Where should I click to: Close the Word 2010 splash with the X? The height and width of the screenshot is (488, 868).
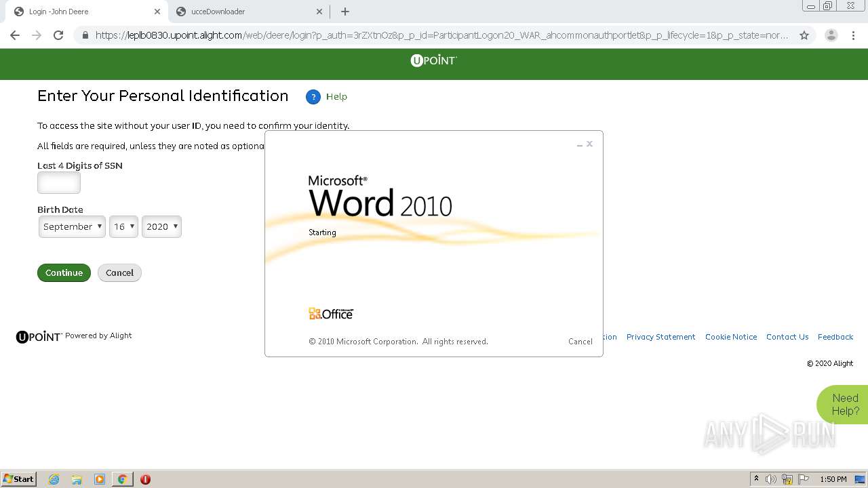pos(590,144)
